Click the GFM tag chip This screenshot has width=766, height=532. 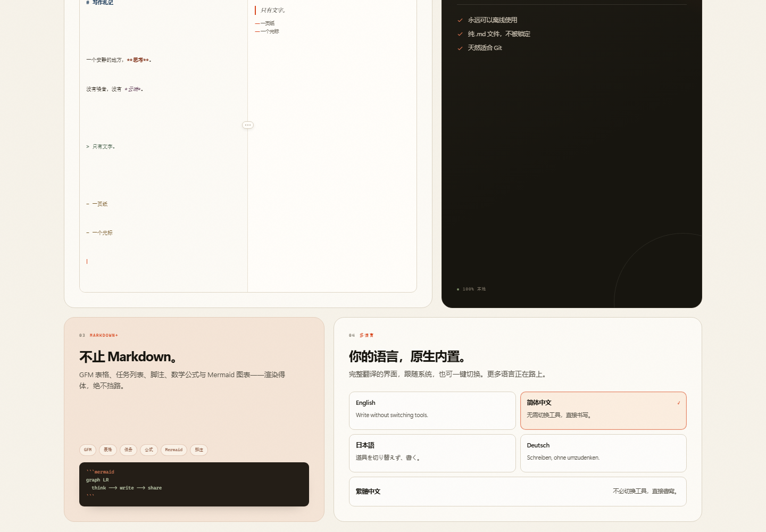click(x=88, y=450)
